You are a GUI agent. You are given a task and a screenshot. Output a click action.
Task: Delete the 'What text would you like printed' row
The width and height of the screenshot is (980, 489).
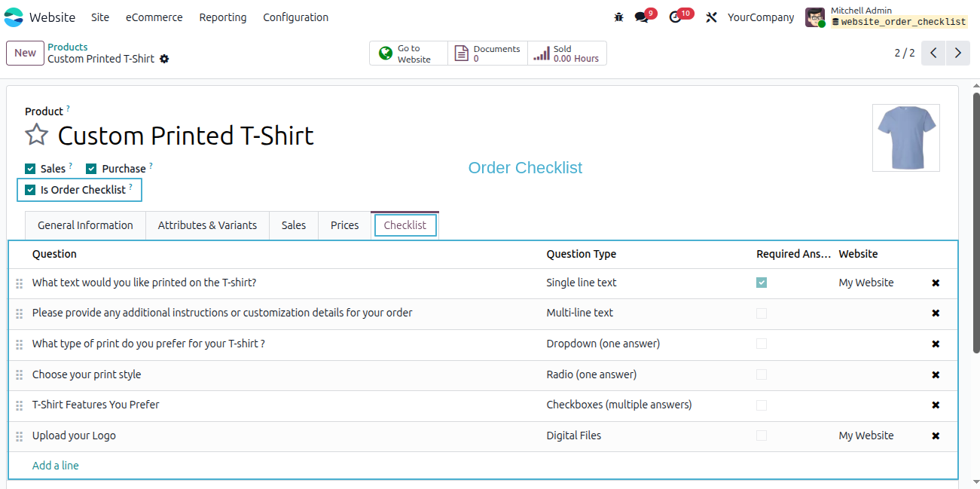[x=936, y=283]
